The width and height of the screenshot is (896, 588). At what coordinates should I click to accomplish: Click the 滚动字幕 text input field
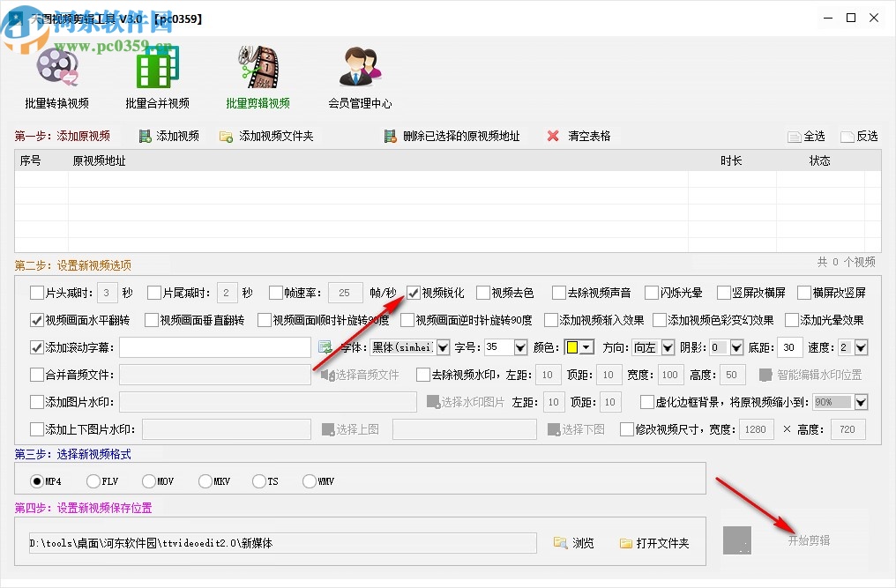(x=215, y=347)
